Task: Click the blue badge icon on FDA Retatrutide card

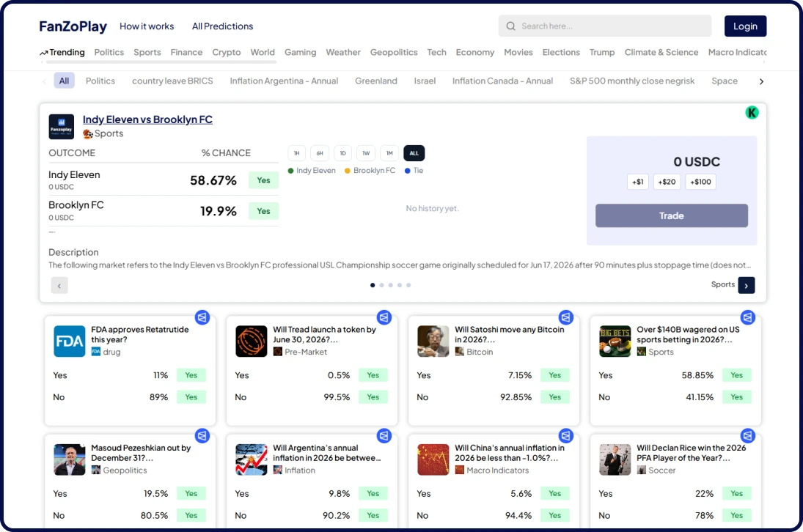Action: click(202, 317)
